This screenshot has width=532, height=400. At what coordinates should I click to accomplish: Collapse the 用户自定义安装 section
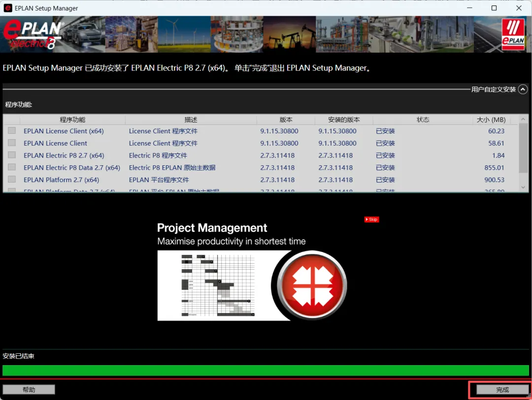[523, 90]
